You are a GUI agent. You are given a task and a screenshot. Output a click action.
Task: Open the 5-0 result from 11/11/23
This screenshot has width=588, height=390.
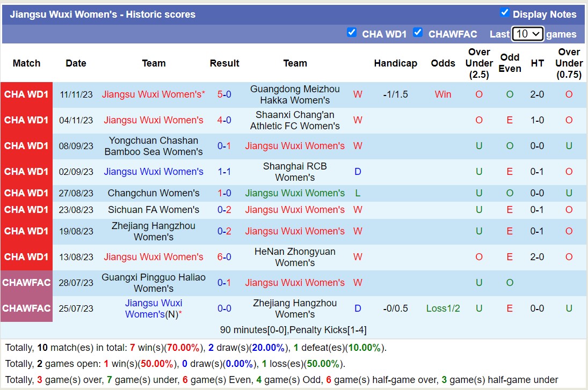(x=224, y=94)
